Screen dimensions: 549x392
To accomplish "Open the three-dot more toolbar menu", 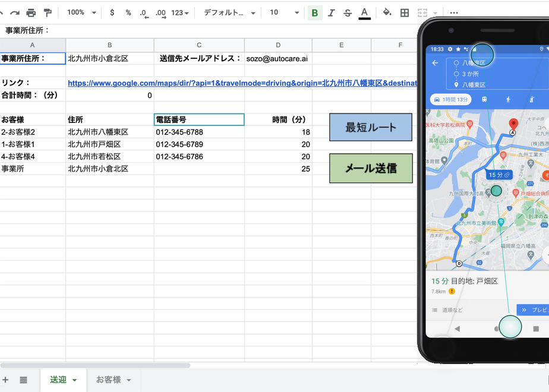I will pos(454,13).
